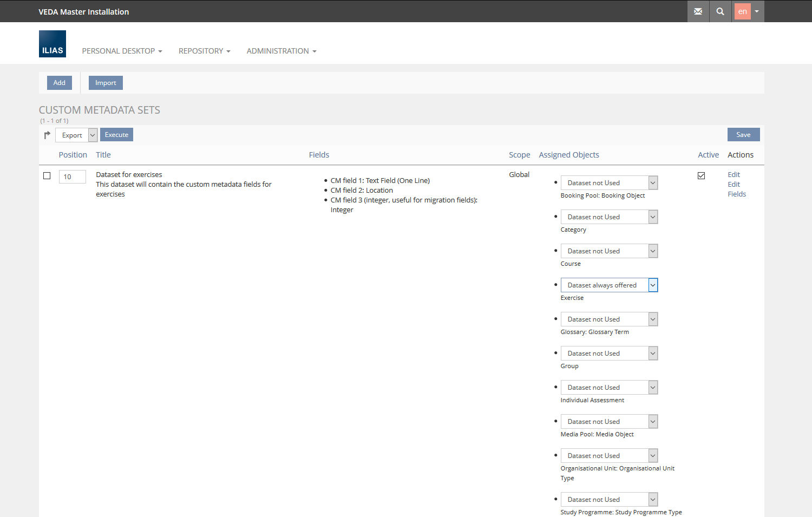
Task: Expand the Group assignment dropdown
Action: 609,354
